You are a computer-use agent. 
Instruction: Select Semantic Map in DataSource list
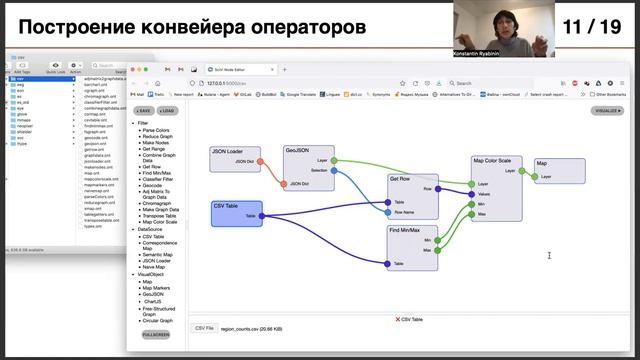tap(157, 255)
